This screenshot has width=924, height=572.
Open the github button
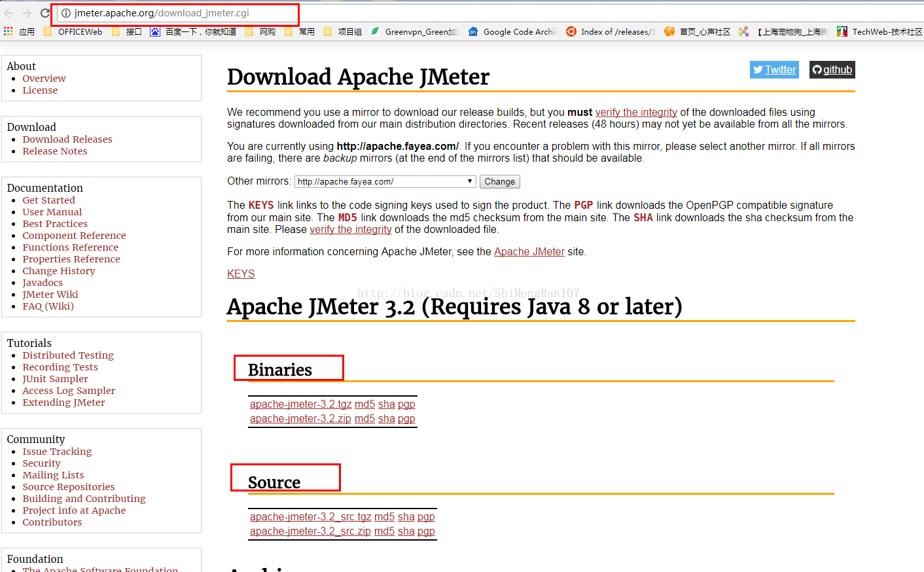coord(832,69)
